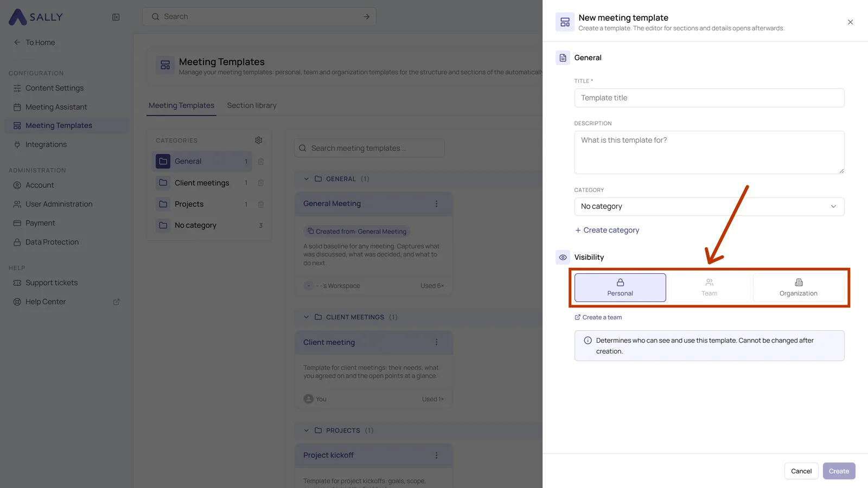Close the New meeting template panel
The height and width of the screenshot is (488, 868).
tap(850, 22)
